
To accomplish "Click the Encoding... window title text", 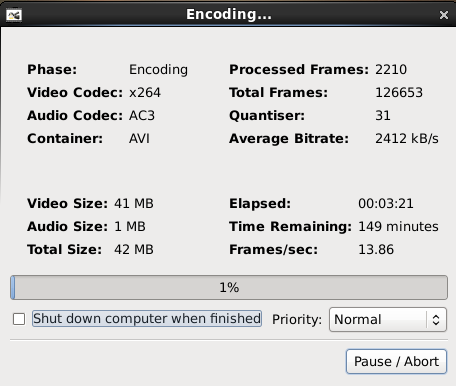I will 229,14.
